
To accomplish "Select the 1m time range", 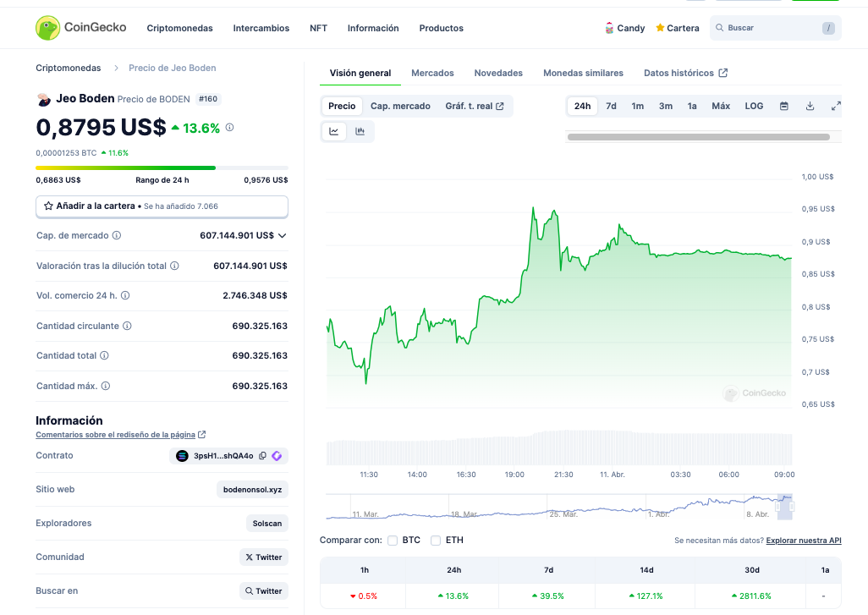I will coord(638,106).
